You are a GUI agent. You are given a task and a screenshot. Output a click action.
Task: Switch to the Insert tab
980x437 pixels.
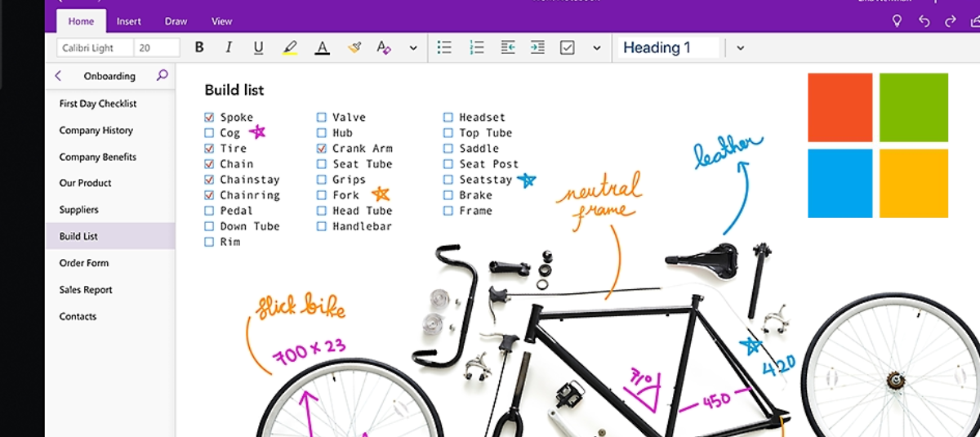click(128, 21)
